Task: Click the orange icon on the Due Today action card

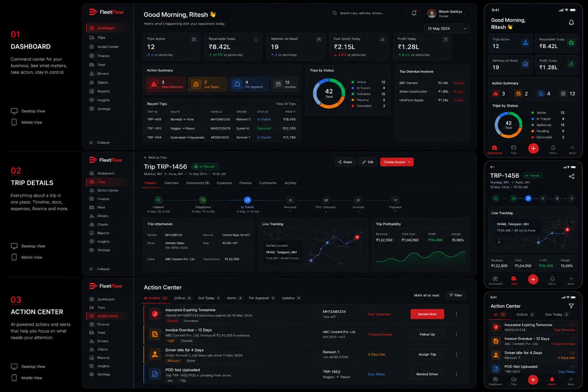Action: [196, 84]
